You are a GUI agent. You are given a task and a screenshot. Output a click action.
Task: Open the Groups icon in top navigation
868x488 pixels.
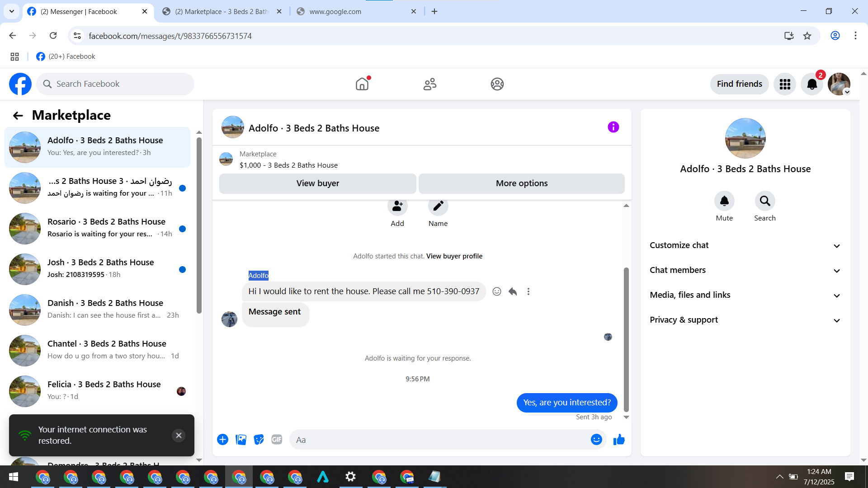coord(497,84)
